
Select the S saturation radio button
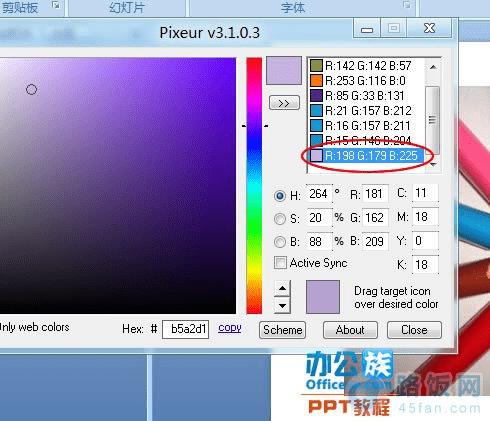point(280,219)
